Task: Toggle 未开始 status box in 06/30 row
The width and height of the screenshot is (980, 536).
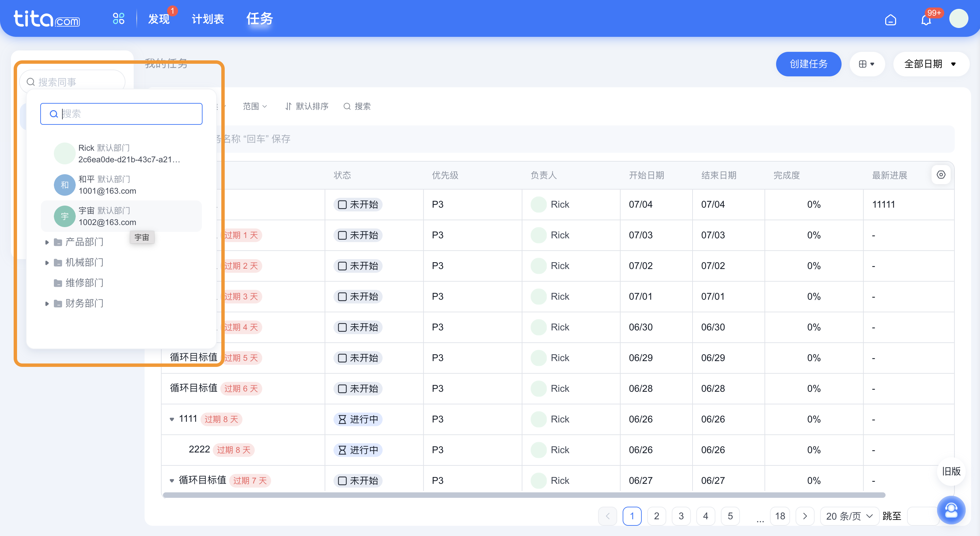Action: [342, 328]
